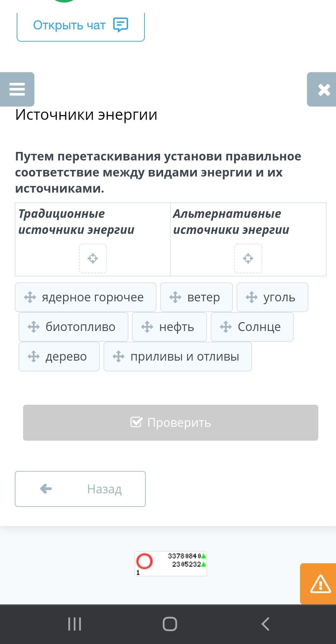Screen dimensions: 336x644
Task: Click the crosshair drop target under Традиционные
Action: 93,258
